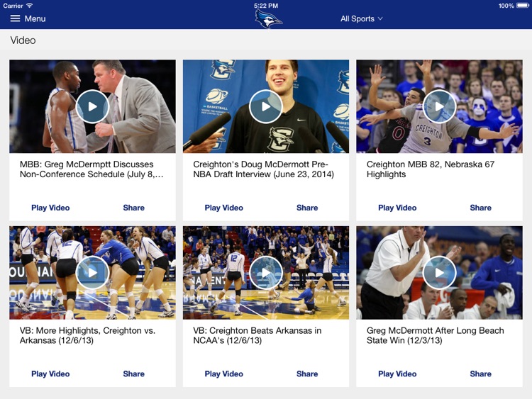Open title 'VB: More Highlights, Creighton vs. Arkansas'

[x=87, y=335]
